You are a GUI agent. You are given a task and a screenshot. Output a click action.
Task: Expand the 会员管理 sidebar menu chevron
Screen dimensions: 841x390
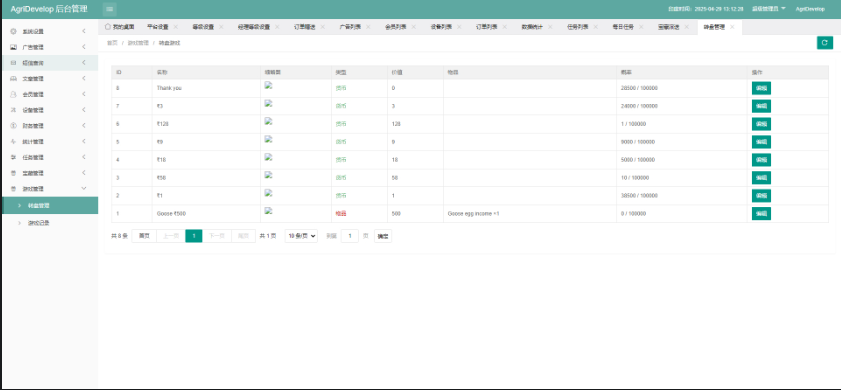click(x=84, y=94)
